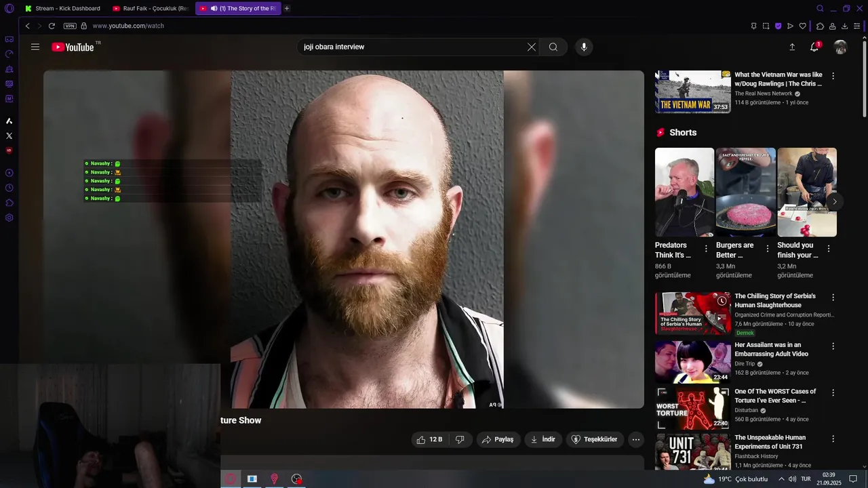Open YouTube notifications bell
The width and height of the screenshot is (868, 488).
814,47
